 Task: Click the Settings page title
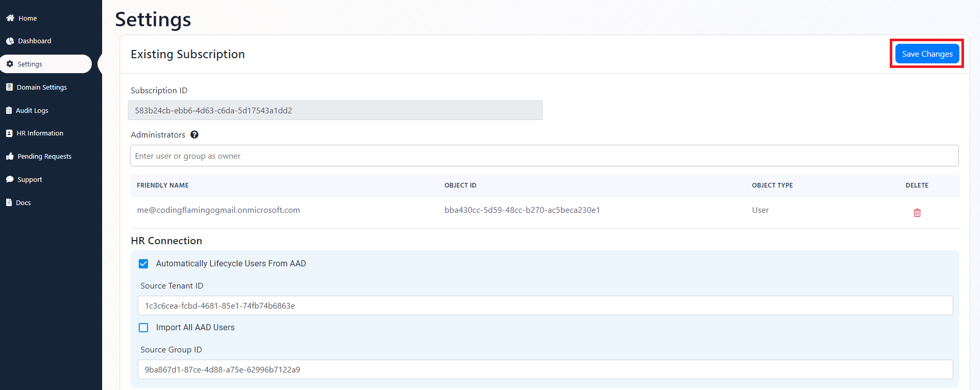tap(153, 20)
